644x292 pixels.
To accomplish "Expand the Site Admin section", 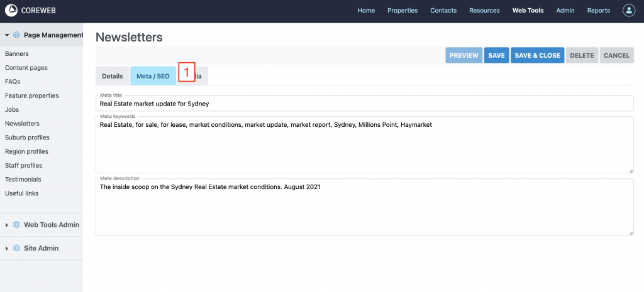I will pos(7,248).
